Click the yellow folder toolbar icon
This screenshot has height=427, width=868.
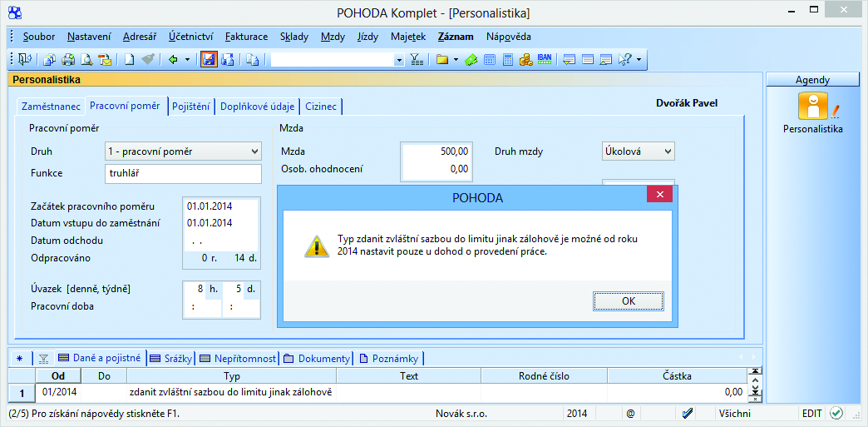coord(441,59)
